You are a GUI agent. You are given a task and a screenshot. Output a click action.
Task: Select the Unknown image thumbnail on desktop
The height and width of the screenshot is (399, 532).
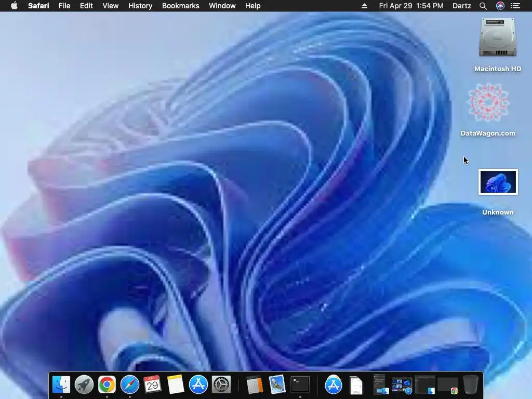[498, 182]
